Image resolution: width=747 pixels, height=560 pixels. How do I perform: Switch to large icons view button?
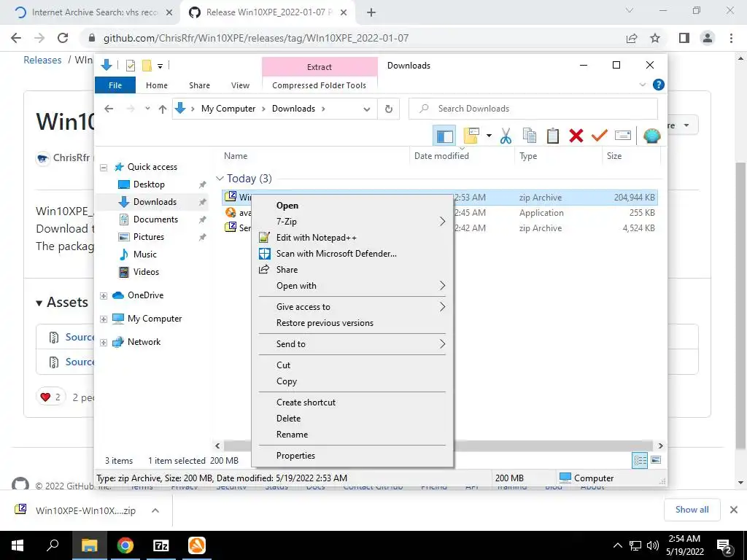pos(656,460)
